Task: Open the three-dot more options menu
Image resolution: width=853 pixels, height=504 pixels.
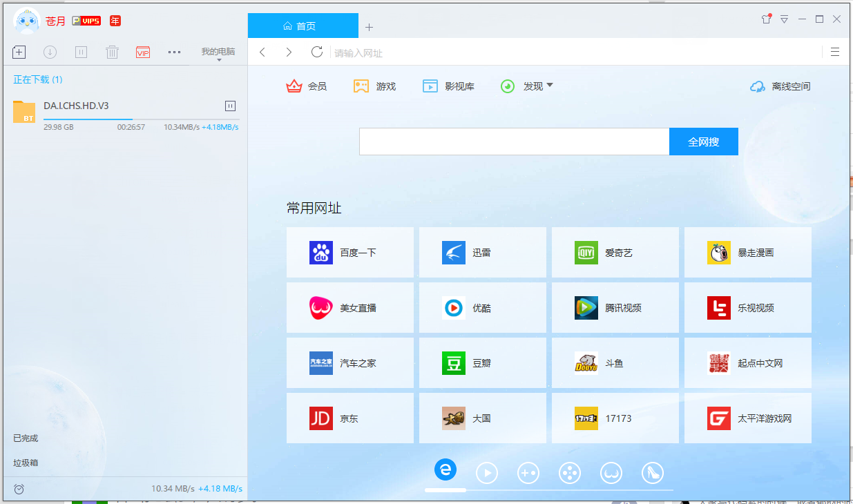Action: coord(174,52)
